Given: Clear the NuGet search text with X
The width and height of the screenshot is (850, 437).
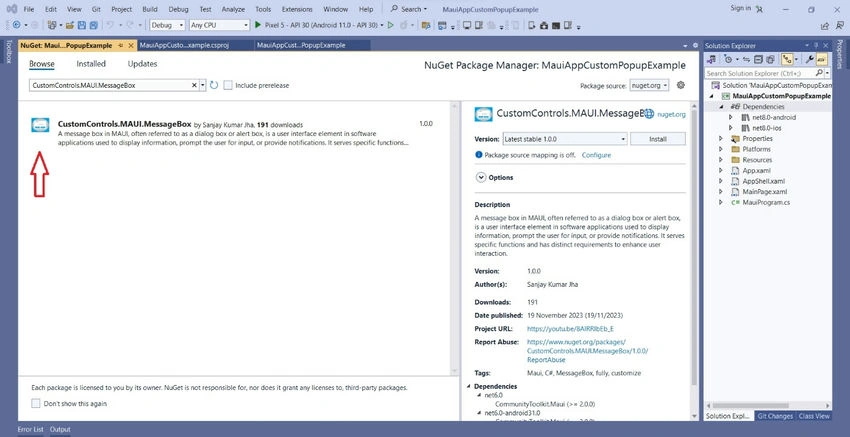Looking at the screenshot, I should [195, 85].
